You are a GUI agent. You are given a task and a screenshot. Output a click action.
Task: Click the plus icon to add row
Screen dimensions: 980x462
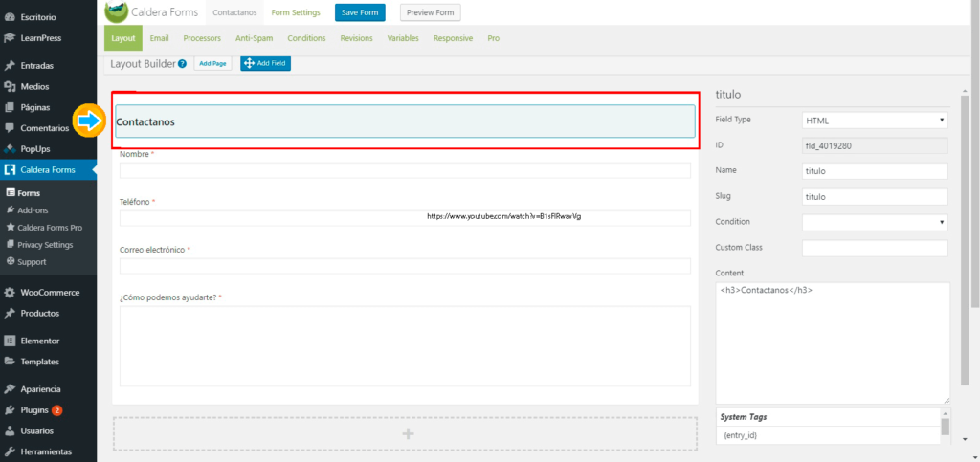pos(408,433)
